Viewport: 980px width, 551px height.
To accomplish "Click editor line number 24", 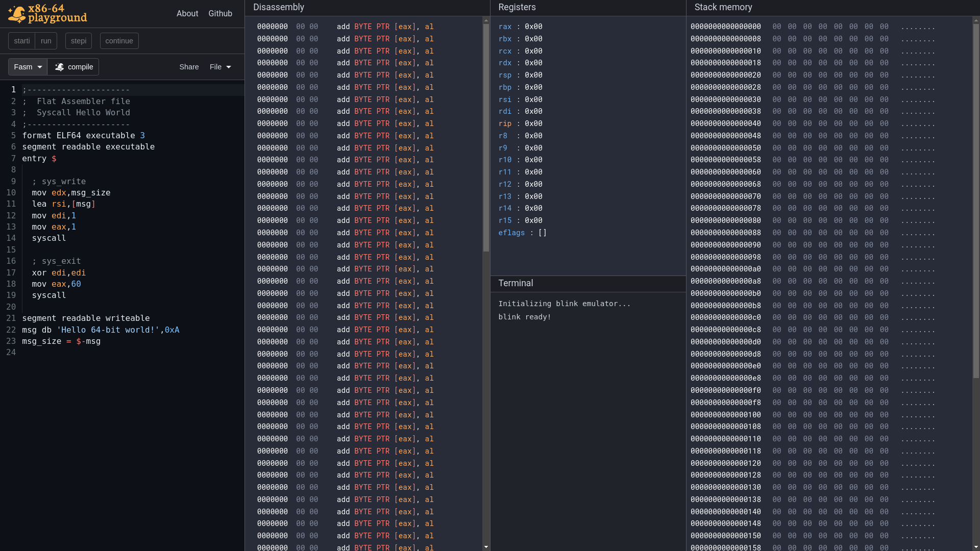I will (11, 353).
